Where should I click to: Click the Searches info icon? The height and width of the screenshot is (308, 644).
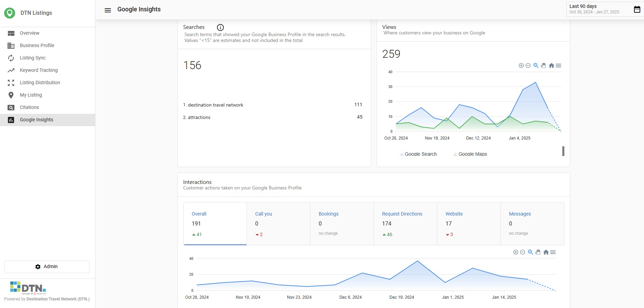(220, 27)
